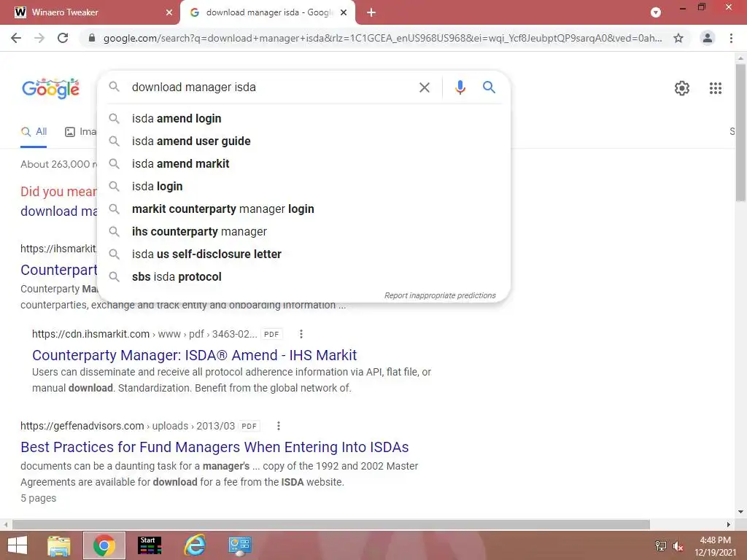The height and width of the screenshot is (560, 747).
Task: Click the horizontal scrollbar thumb
Action: coord(331,524)
